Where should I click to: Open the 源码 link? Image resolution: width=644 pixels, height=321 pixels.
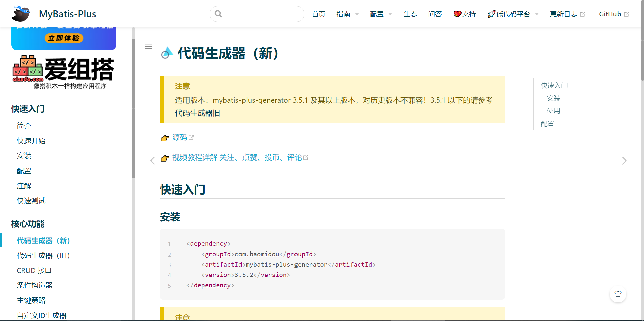pyautogui.click(x=182, y=137)
